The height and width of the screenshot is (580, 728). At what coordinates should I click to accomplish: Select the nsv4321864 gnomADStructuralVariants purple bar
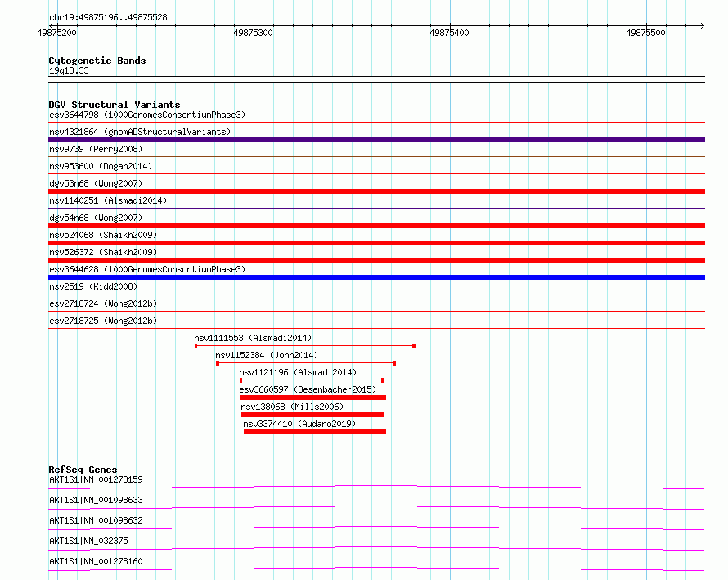[x=376, y=140]
